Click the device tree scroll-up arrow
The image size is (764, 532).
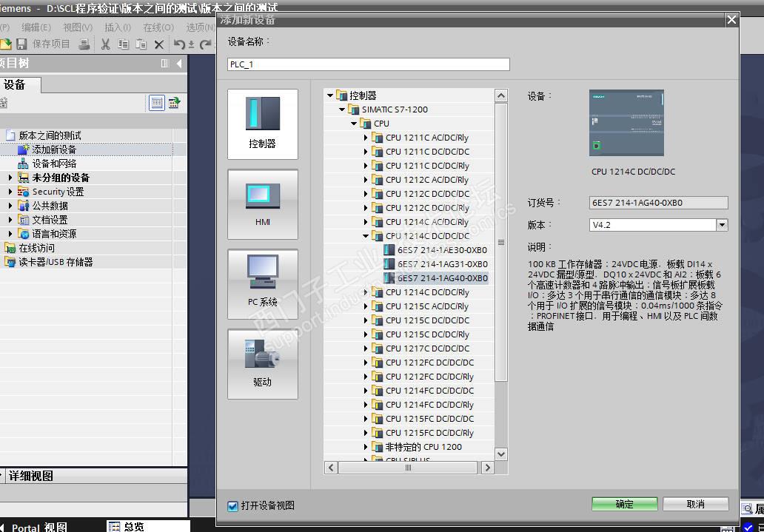501,95
